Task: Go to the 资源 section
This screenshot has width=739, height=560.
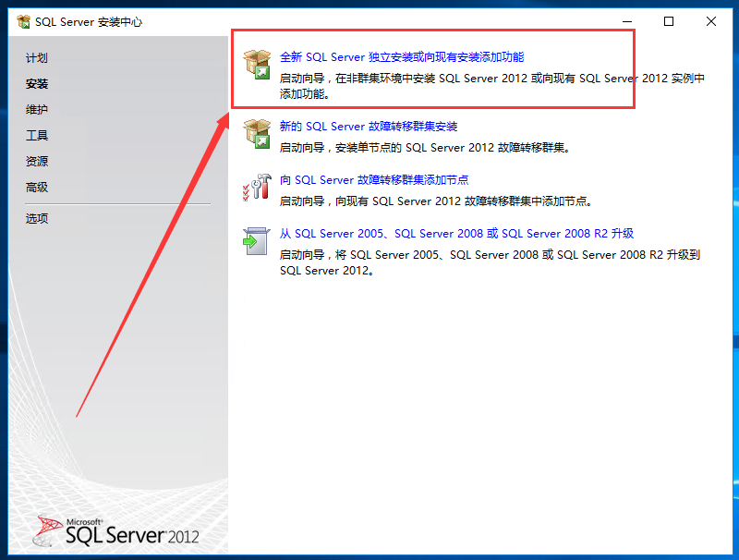Action: [37, 161]
